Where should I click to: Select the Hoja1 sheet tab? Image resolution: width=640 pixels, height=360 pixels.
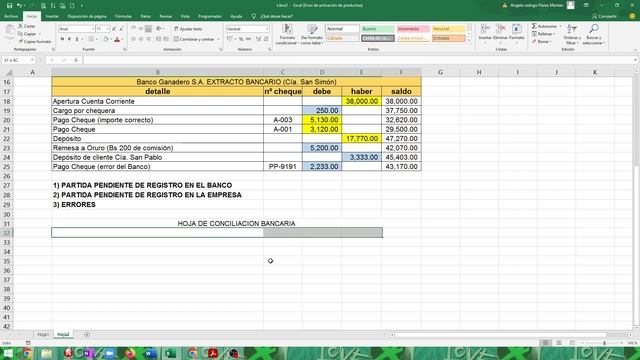point(43,334)
